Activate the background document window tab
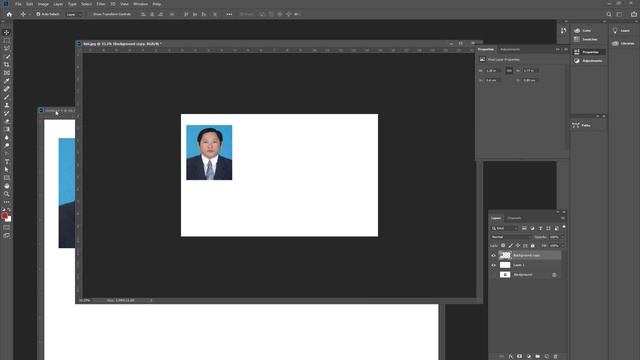The image size is (640, 360). [x=57, y=111]
